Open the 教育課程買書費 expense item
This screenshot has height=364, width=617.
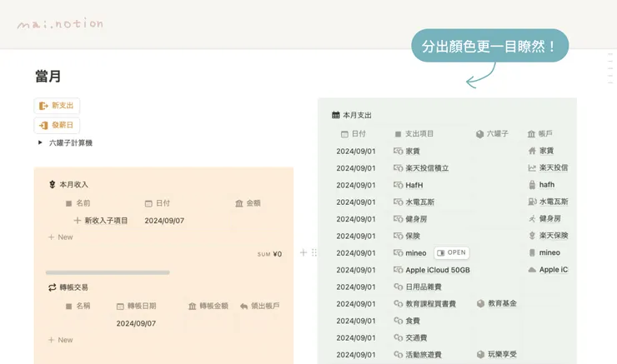click(x=430, y=304)
